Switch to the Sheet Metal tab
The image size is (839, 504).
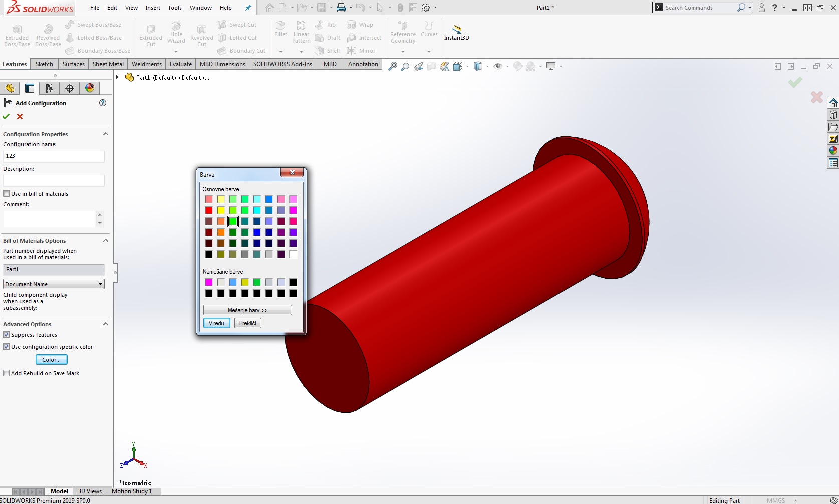click(108, 64)
